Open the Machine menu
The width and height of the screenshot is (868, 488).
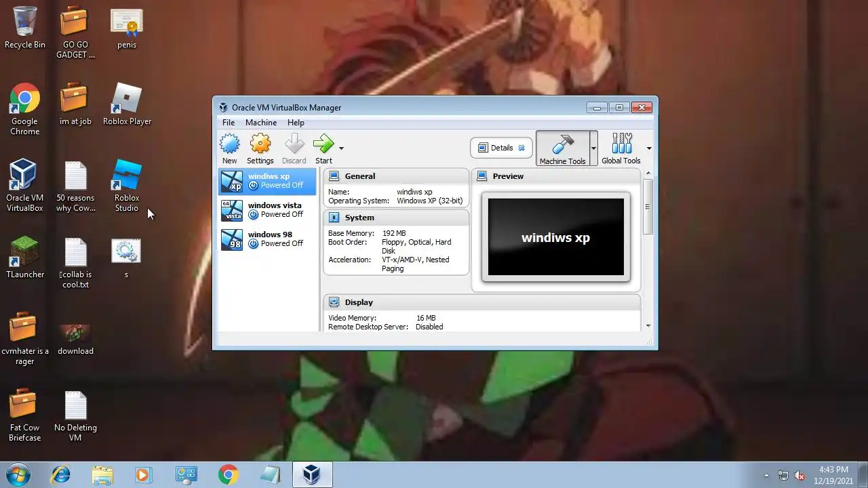point(261,123)
